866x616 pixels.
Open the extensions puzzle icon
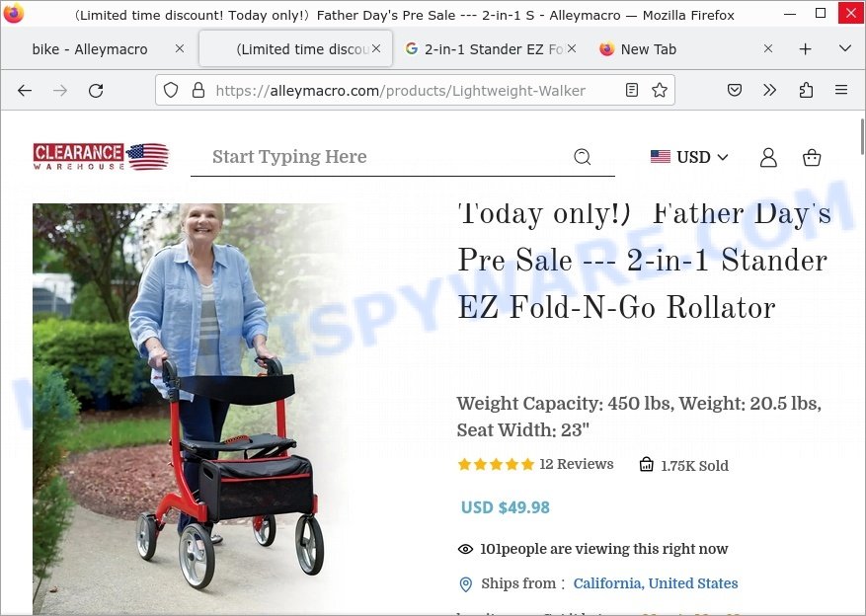tap(806, 90)
